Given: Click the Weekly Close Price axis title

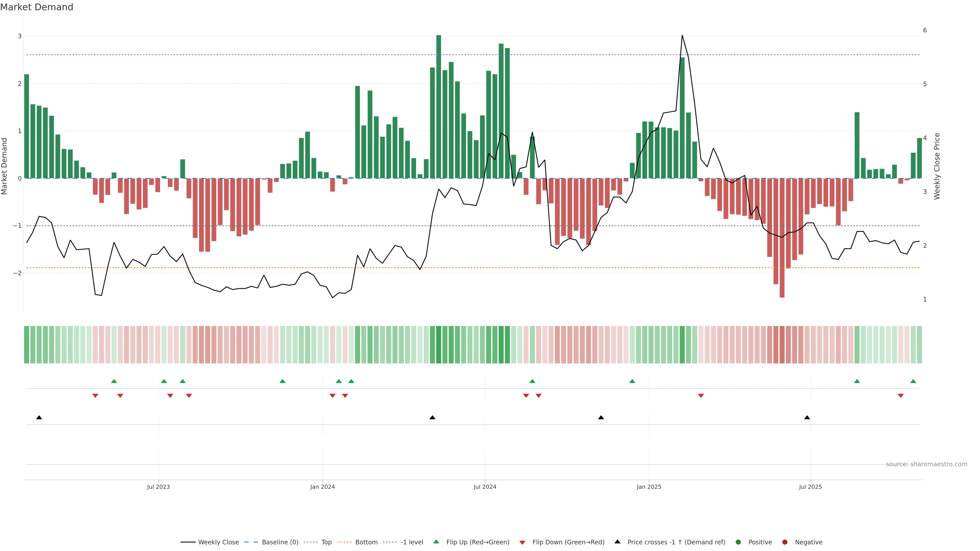Looking at the screenshot, I should (937, 166).
